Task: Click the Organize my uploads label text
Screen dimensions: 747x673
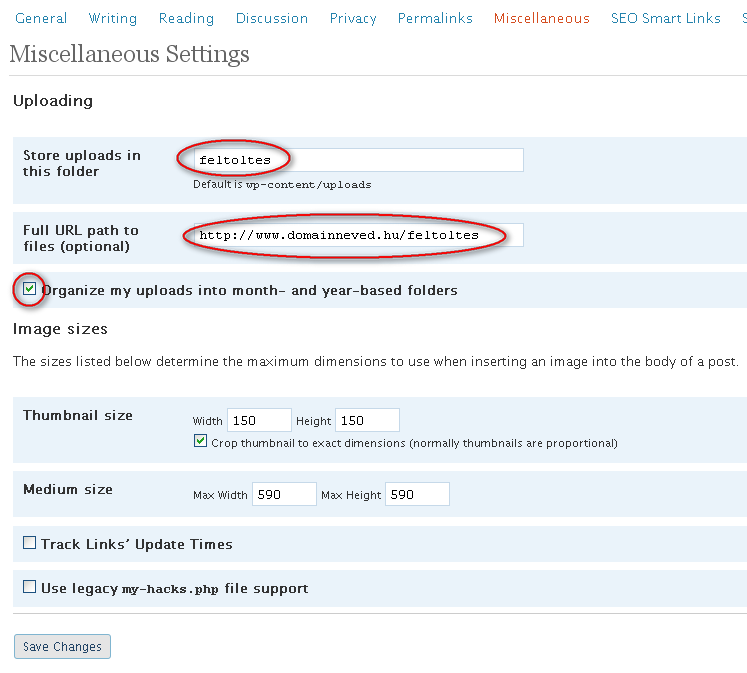Action: pos(249,290)
